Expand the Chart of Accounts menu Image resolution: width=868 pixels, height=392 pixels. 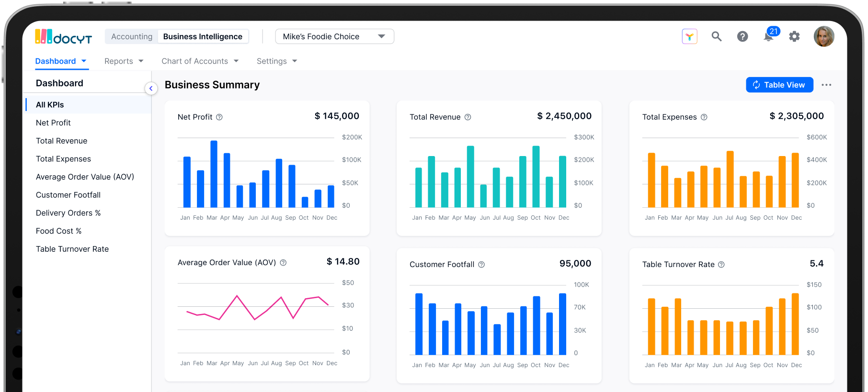[200, 61]
